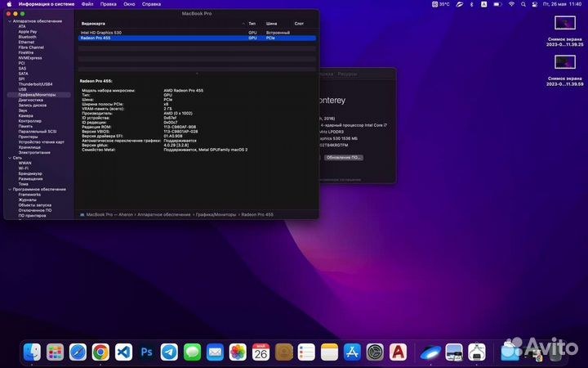Select the Radeon Pro 455 row
The height and width of the screenshot is (368, 588).
(x=197, y=38)
